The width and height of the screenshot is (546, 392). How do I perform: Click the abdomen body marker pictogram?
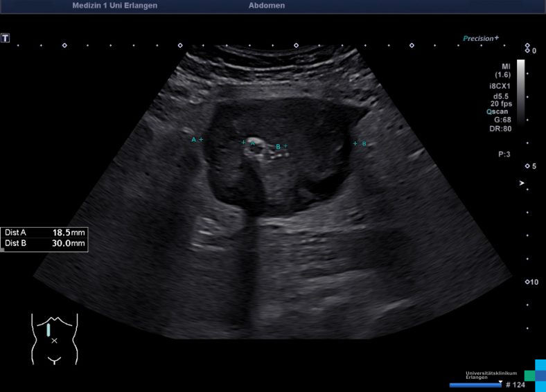(x=54, y=338)
